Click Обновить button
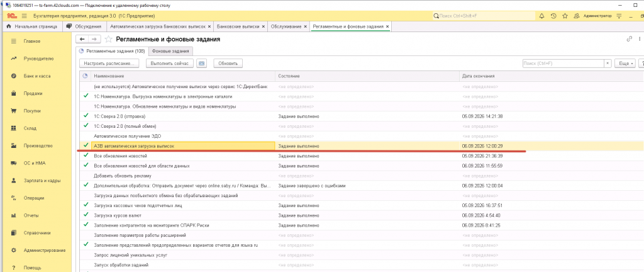644x272 pixels. 228,64
